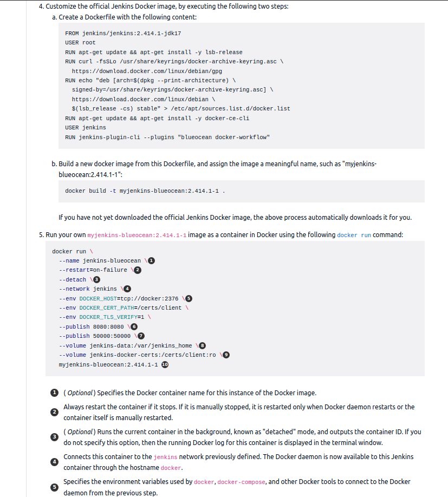Image resolution: width=448 pixels, height=497 pixels.
Task: Click callout 3 next to --detach
Action: point(96,279)
